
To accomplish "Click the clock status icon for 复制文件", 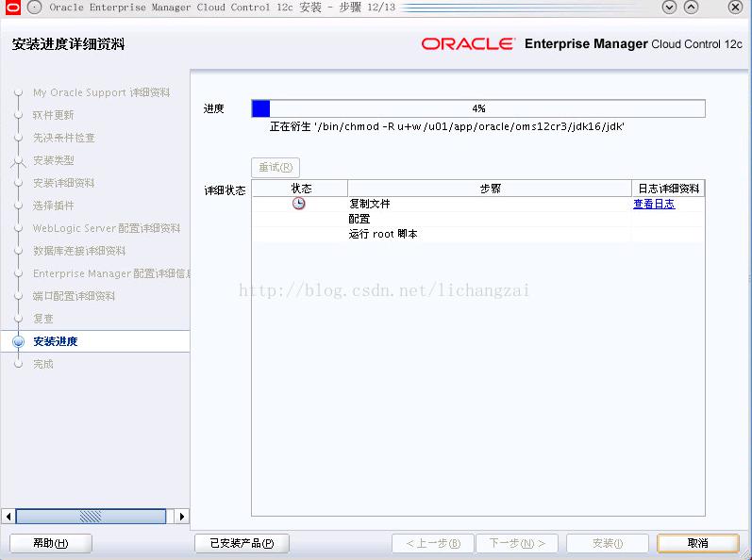I will (x=298, y=204).
